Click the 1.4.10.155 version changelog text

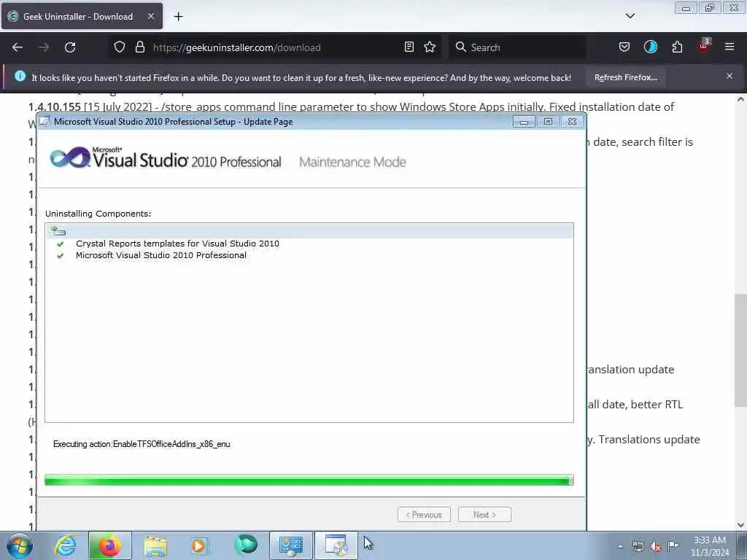(351, 106)
